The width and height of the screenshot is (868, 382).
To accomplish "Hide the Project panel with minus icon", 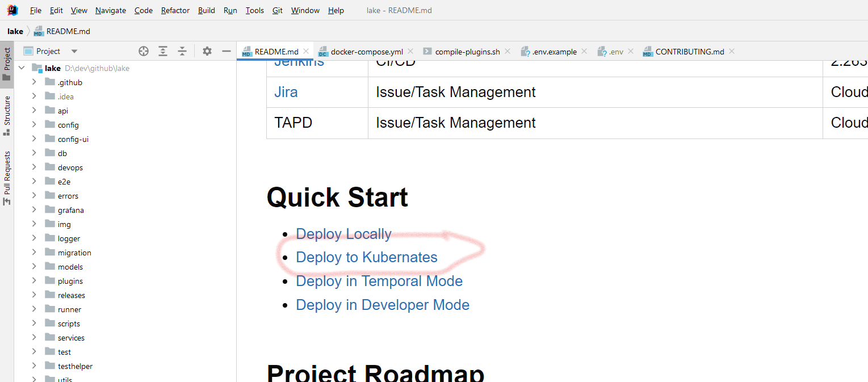I will pyautogui.click(x=227, y=51).
